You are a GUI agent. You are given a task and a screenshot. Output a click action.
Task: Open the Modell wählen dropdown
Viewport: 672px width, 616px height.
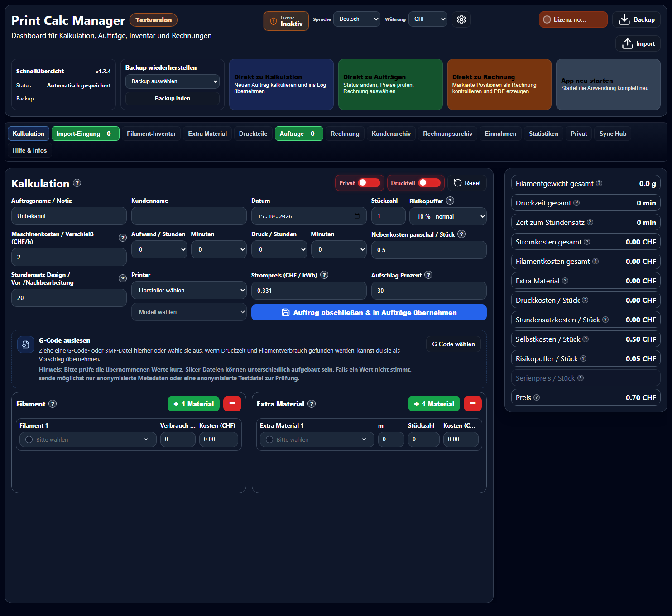pyautogui.click(x=189, y=312)
